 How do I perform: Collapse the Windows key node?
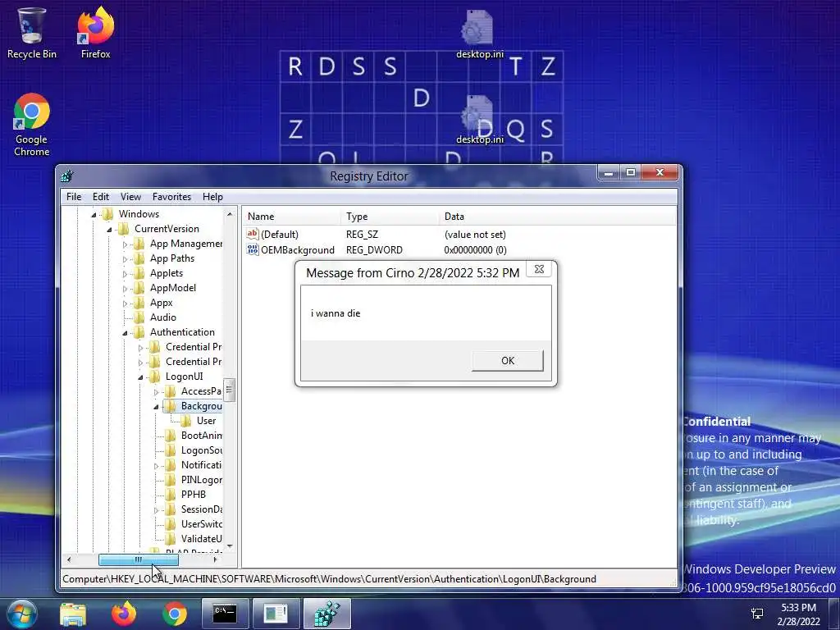coord(94,215)
